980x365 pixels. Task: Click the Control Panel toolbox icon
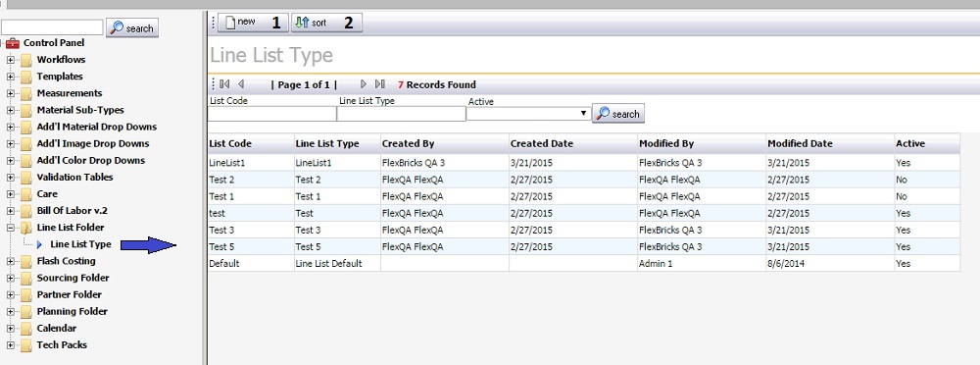click(x=13, y=43)
